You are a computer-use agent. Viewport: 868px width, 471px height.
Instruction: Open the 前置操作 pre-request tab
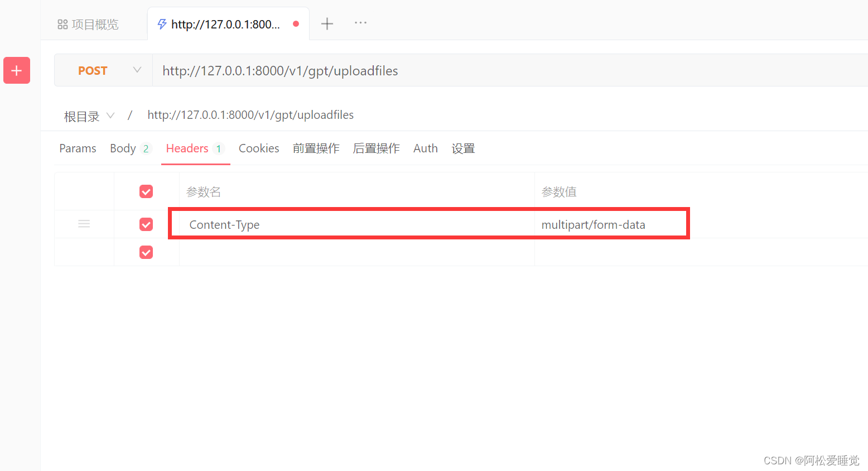(x=316, y=148)
